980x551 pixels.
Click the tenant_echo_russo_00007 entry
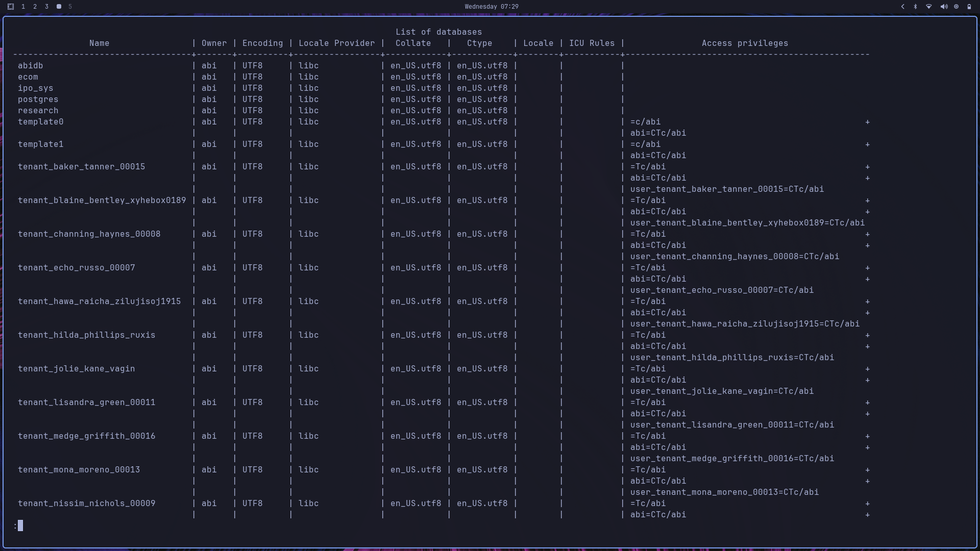(x=77, y=267)
